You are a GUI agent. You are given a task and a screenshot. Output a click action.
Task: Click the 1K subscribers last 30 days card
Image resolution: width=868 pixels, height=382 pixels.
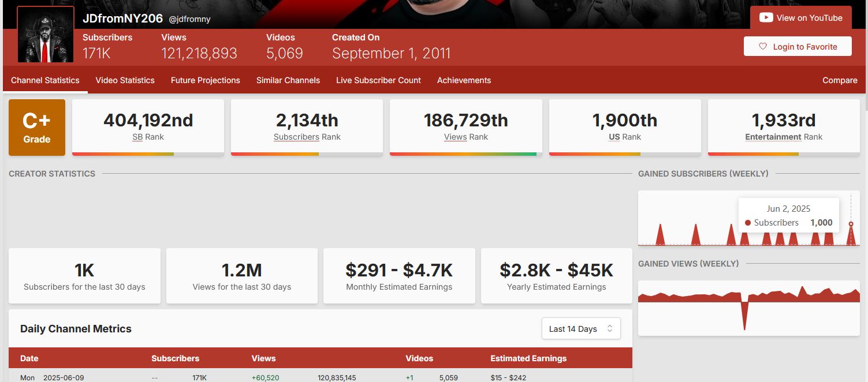(84, 276)
